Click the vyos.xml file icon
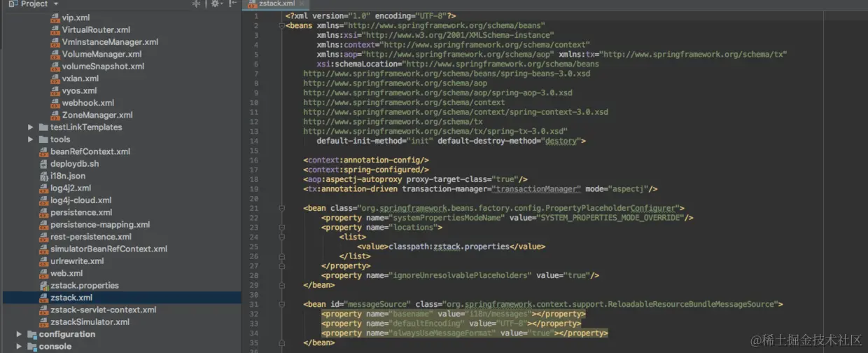 pos(55,90)
